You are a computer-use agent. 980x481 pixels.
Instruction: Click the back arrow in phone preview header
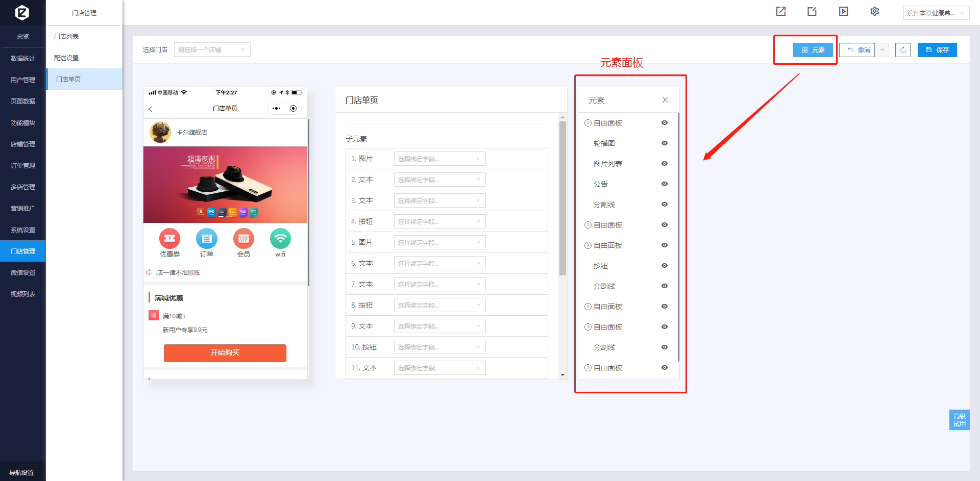coord(150,109)
